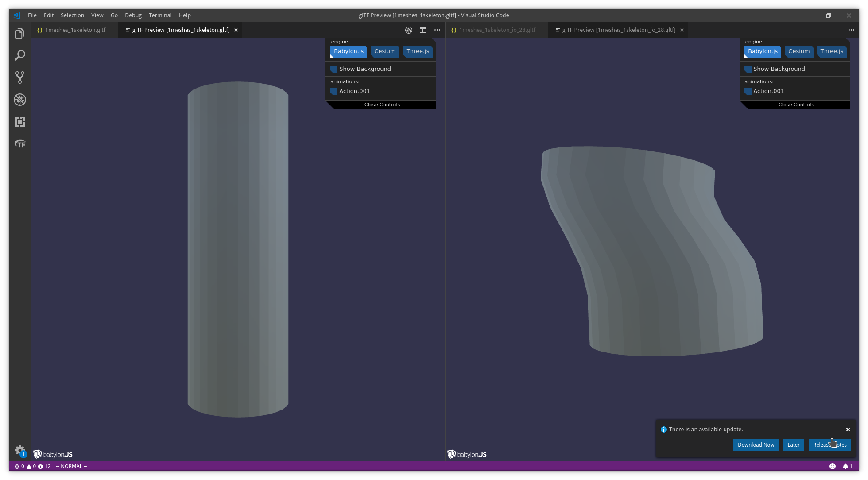Open the Search icon in the activity bar
The height and width of the screenshot is (480, 868).
[19, 55]
